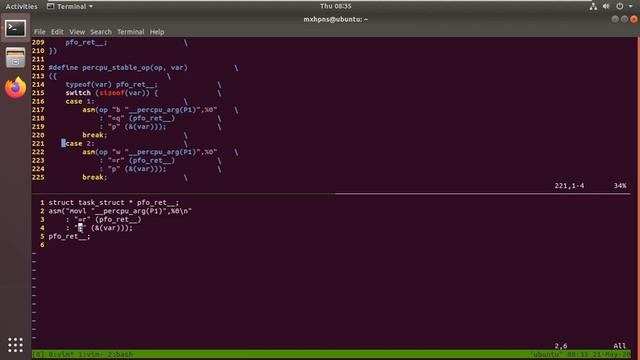Image resolution: width=640 pixels, height=360 pixels.
Task: Click '"=r" (pfo_ret__)' on lower pane line 3
Action: pos(108,220)
